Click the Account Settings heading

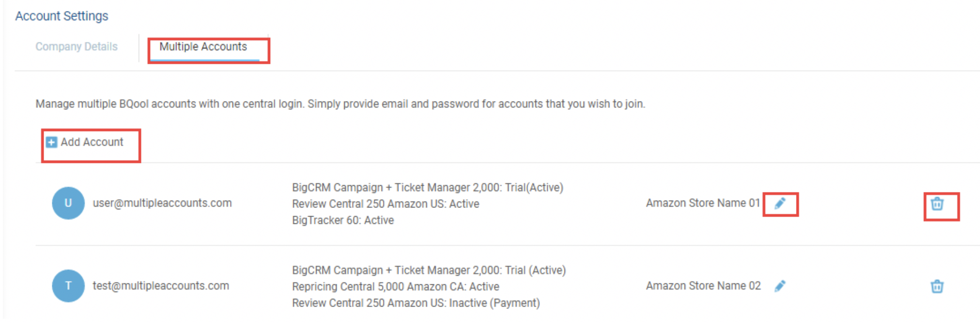tap(61, 16)
